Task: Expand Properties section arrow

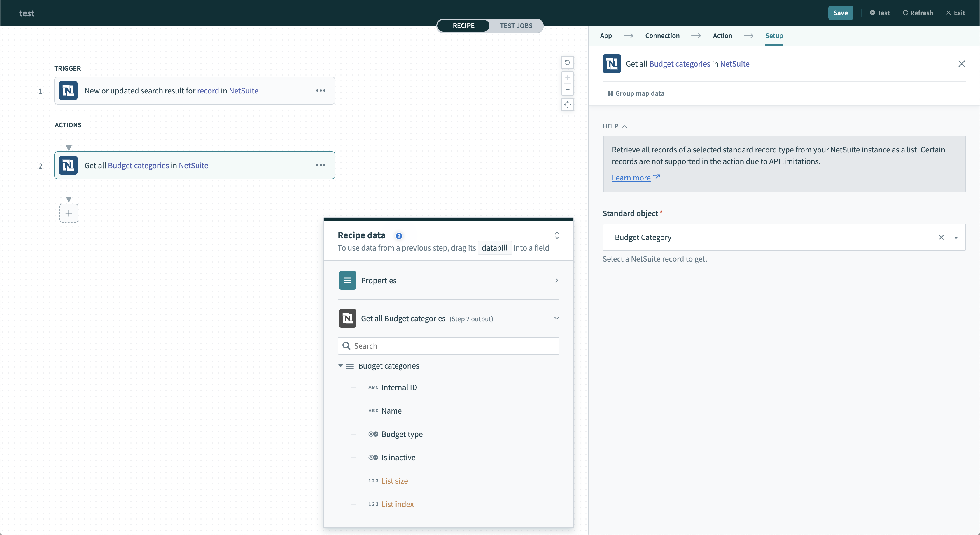Action: (556, 280)
